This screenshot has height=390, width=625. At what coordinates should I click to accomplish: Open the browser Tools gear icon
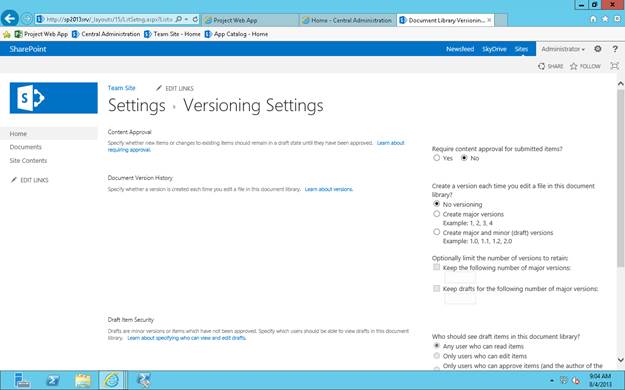tap(617, 19)
